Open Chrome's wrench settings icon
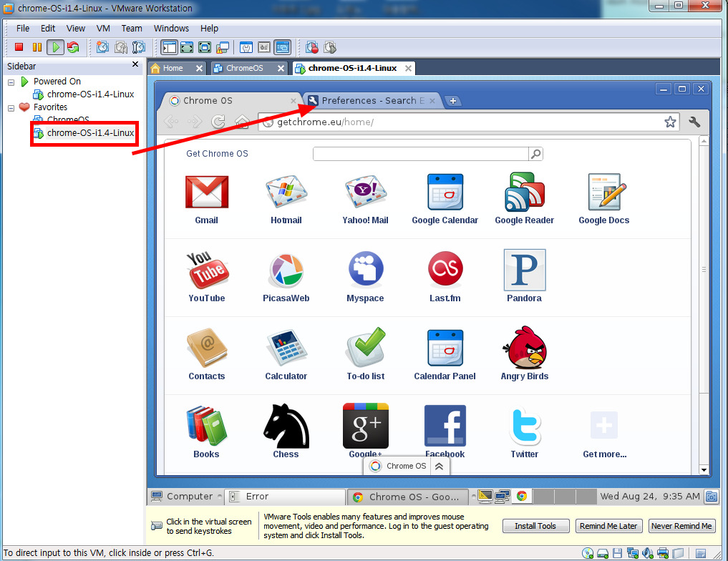The width and height of the screenshot is (728, 561). coord(694,122)
